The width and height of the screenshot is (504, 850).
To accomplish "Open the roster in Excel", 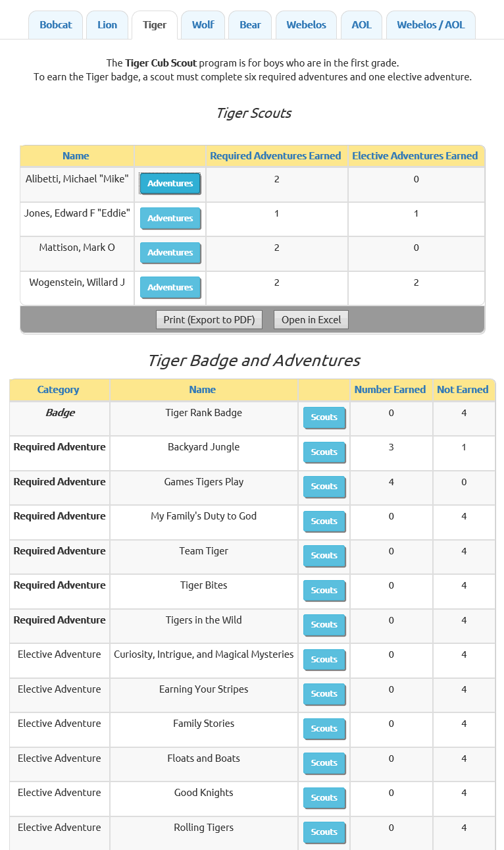I will 311,319.
